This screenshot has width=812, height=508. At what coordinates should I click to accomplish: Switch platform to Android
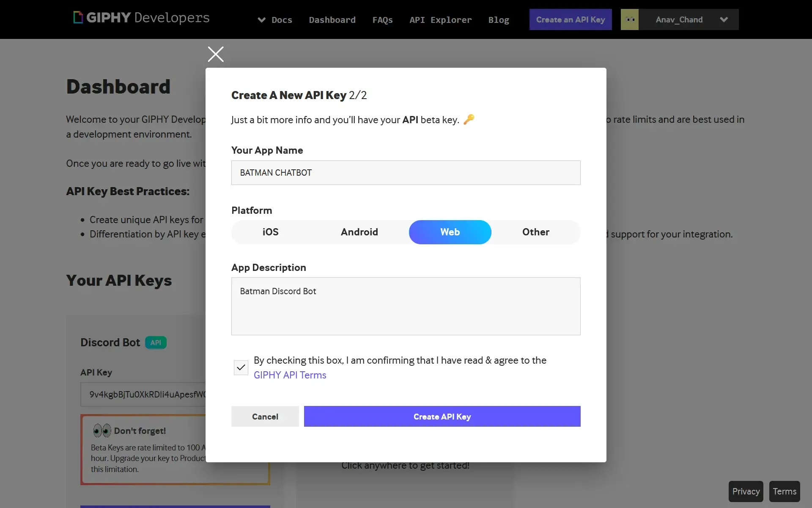(359, 232)
